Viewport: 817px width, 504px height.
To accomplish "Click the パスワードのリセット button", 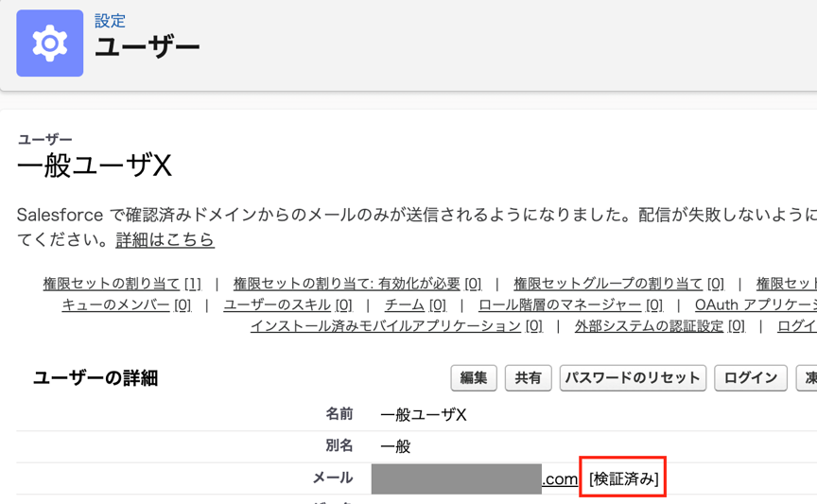I will point(633,378).
